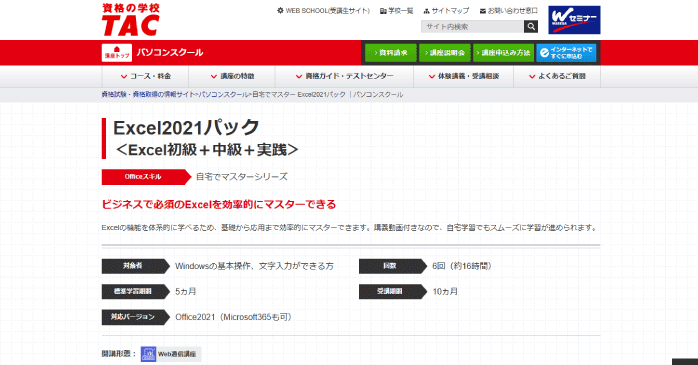Click the 対象者 label tag
The image size is (698, 365).
[135, 266]
